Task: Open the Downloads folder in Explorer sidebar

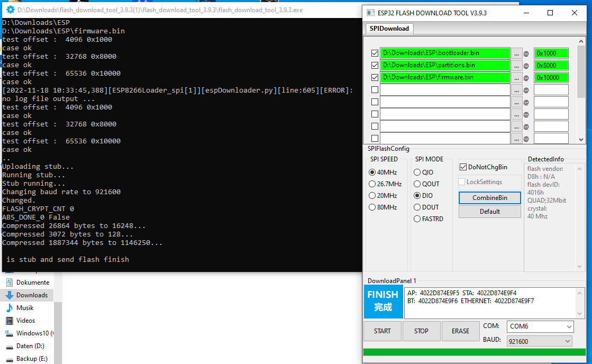Action: pyautogui.click(x=32, y=295)
